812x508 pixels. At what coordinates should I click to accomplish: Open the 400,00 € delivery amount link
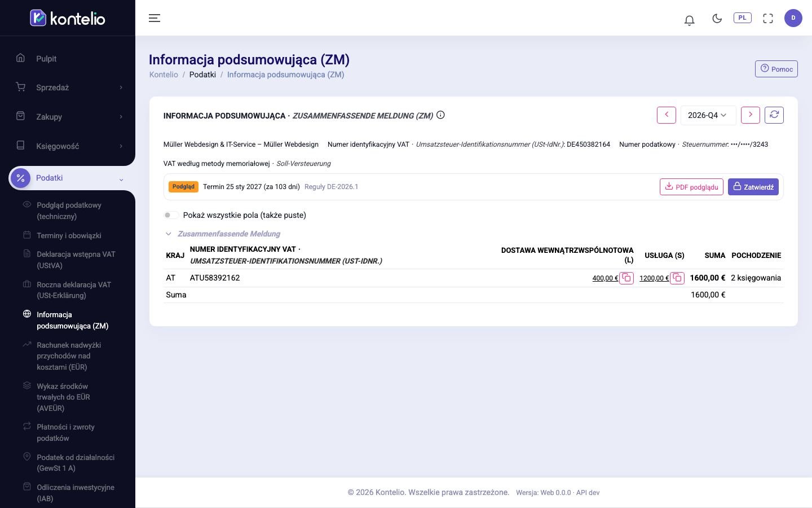(x=605, y=278)
